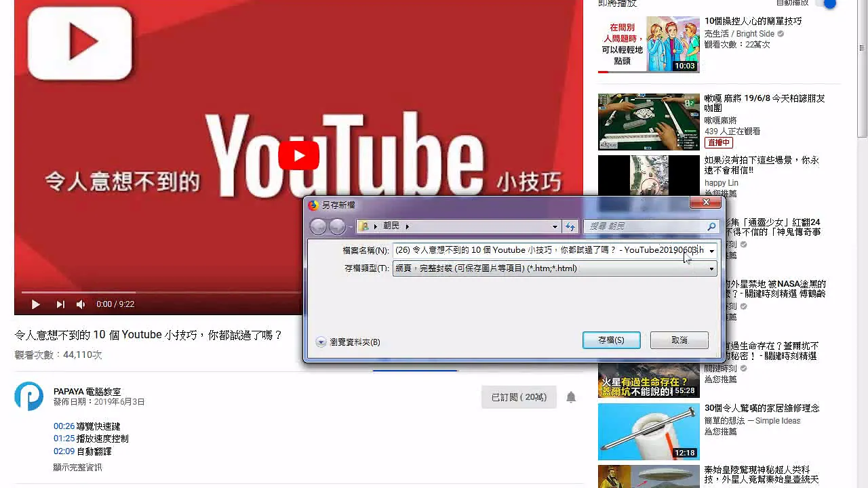Viewport: 868px width, 488px height.
Task: Open the happy Lin video thumbnail
Action: click(x=648, y=176)
